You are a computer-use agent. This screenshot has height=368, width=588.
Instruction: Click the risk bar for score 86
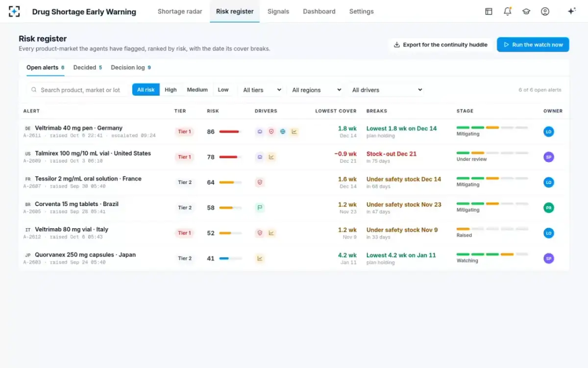click(230, 131)
